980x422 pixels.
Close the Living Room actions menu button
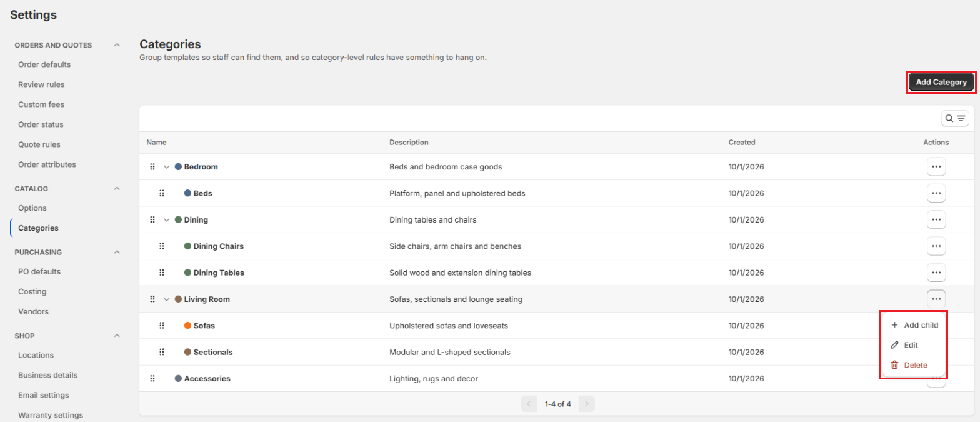pyautogui.click(x=936, y=299)
